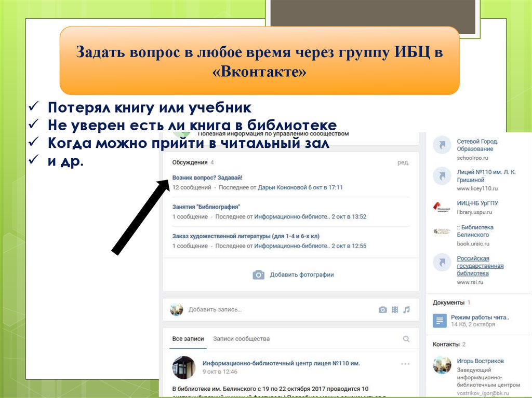Viewport: 532px width, 398px height.
Task: Click the 'Добавить запись...' post field
Action: pos(215,309)
